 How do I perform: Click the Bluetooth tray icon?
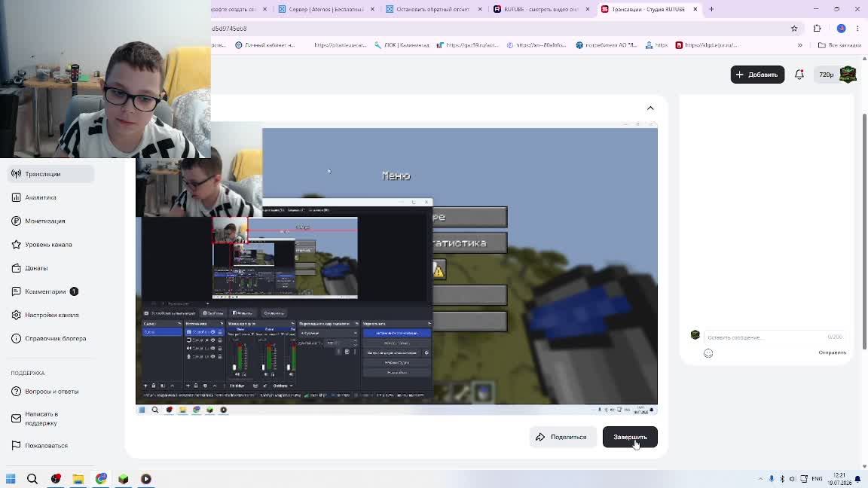782,479
